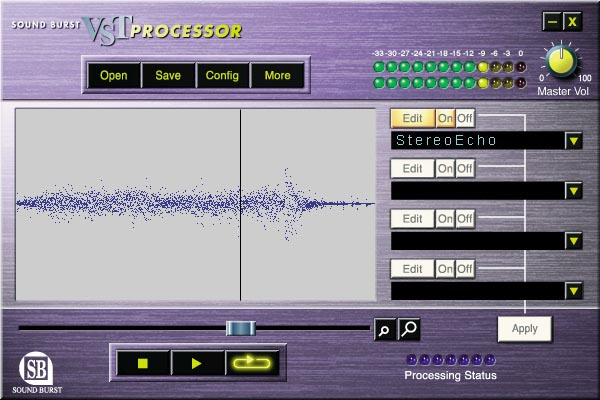This screenshot has width=600, height=400.
Task: Click Edit for the second effect slot
Action: click(412, 168)
